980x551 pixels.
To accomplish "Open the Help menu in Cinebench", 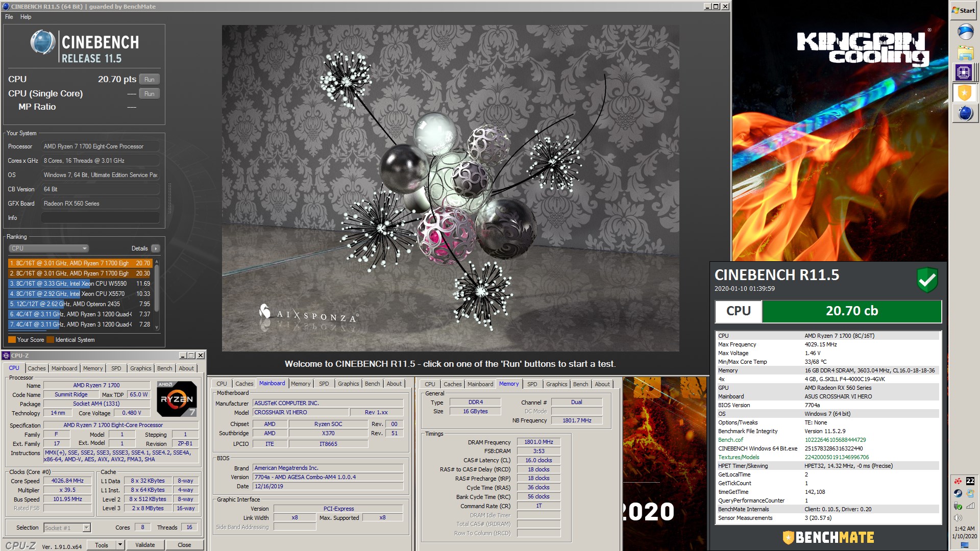I will pyautogui.click(x=26, y=17).
